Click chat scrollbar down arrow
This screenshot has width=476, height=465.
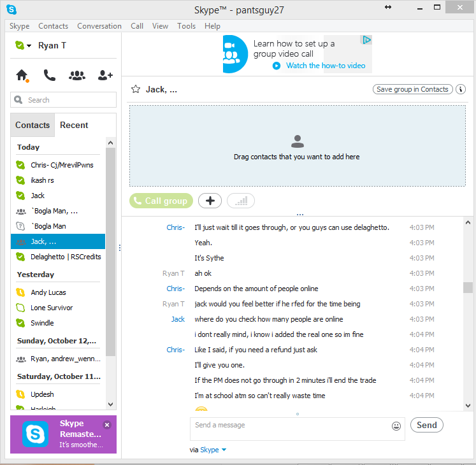pyautogui.click(x=468, y=406)
